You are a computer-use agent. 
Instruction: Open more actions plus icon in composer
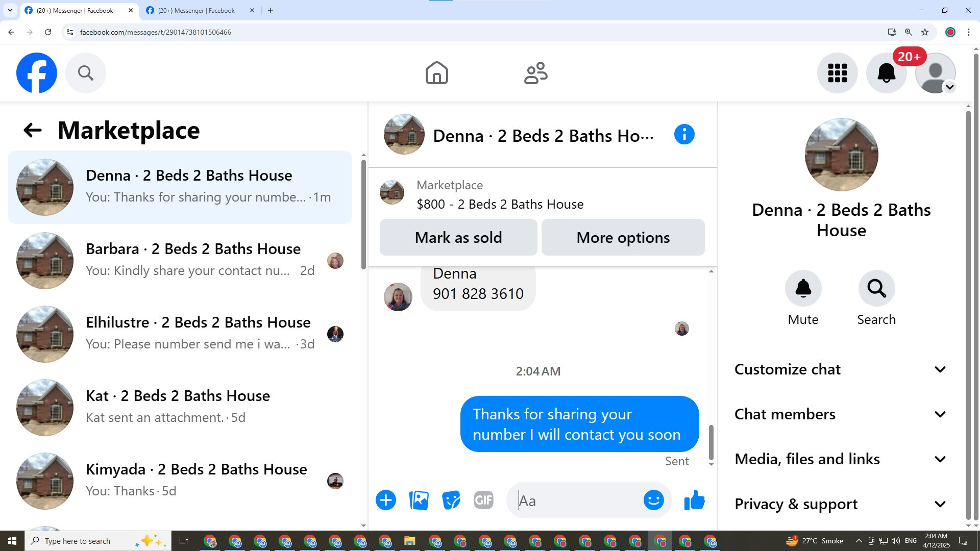tap(386, 500)
